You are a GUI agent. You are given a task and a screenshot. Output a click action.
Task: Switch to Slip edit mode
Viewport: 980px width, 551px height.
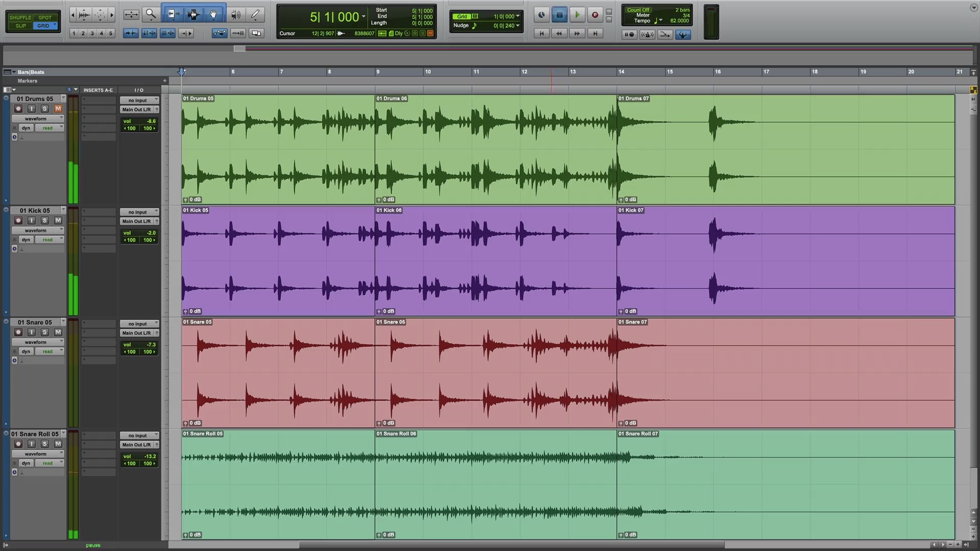(x=20, y=26)
